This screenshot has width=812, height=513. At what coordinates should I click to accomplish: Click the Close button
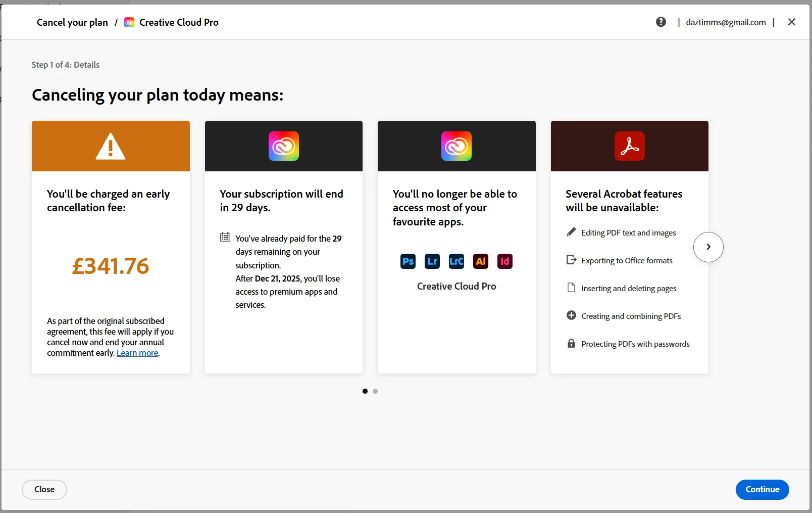(x=44, y=490)
